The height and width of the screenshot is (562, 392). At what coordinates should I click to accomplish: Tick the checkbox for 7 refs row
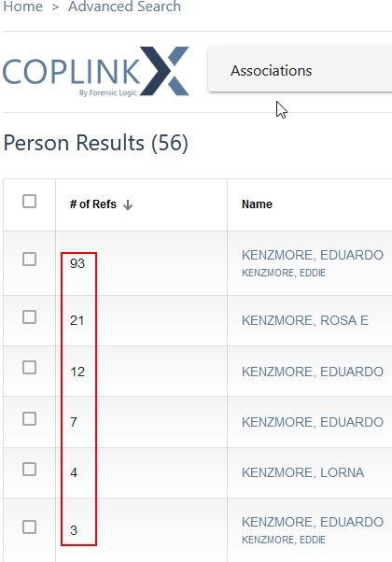29,418
